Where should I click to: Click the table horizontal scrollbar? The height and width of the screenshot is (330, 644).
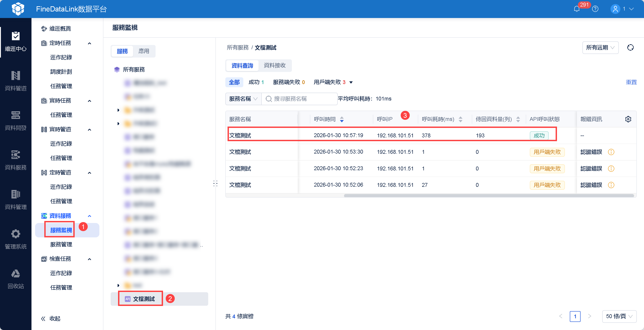click(488, 196)
